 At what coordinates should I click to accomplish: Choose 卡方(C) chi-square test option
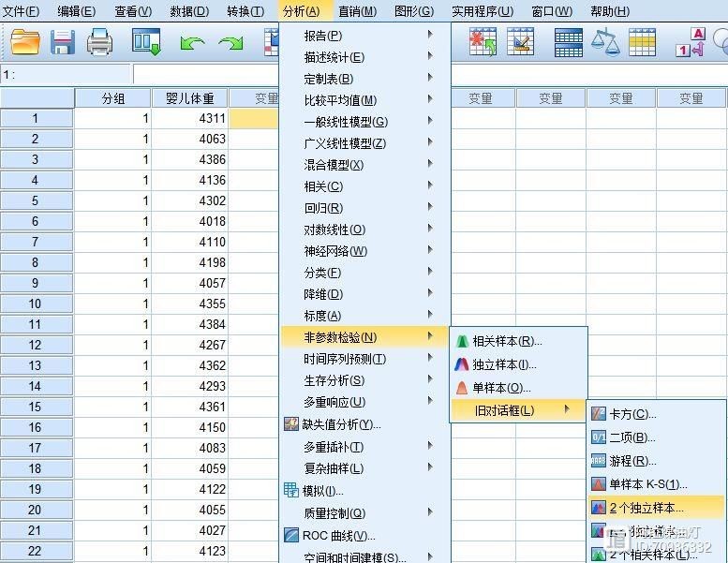point(632,413)
